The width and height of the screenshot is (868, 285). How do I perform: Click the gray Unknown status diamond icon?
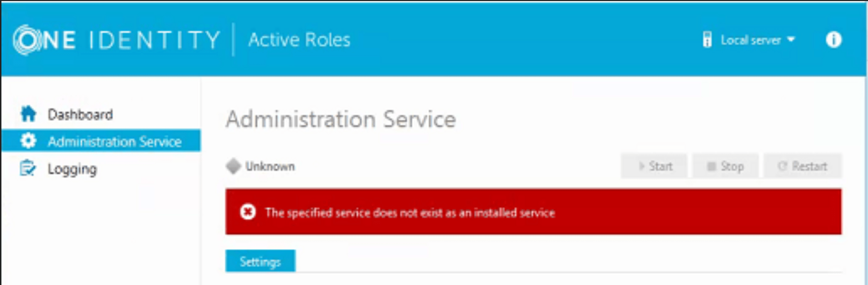[233, 166]
